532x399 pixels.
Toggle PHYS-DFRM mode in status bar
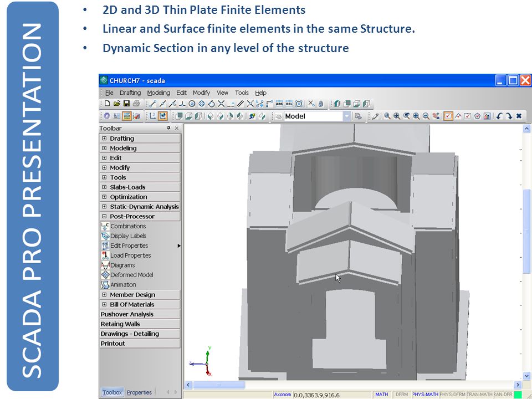click(453, 395)
